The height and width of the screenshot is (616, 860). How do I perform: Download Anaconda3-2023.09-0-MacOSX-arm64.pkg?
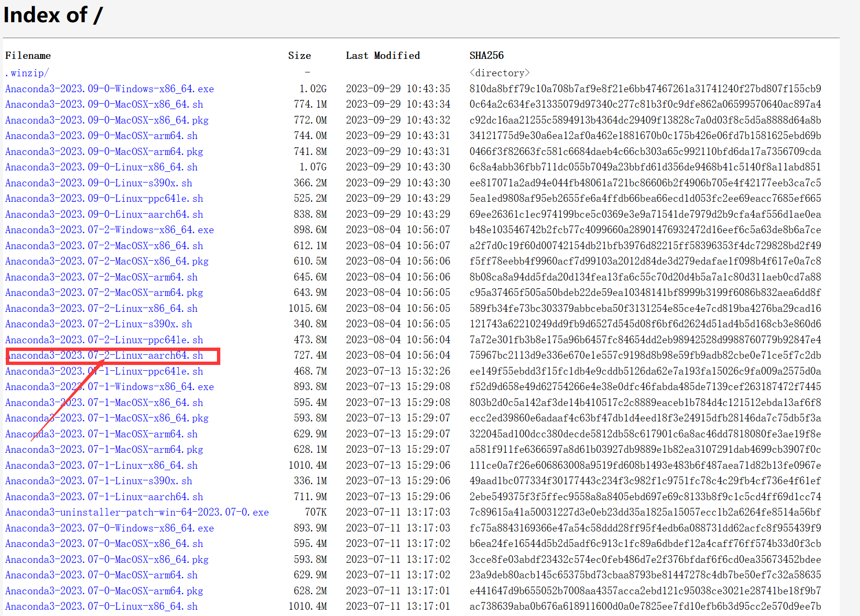click(104, 152)
